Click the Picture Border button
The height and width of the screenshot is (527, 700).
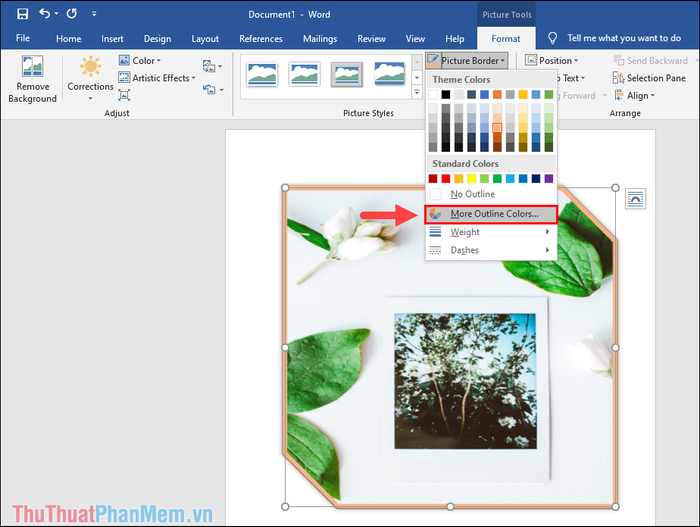[464, 61]
